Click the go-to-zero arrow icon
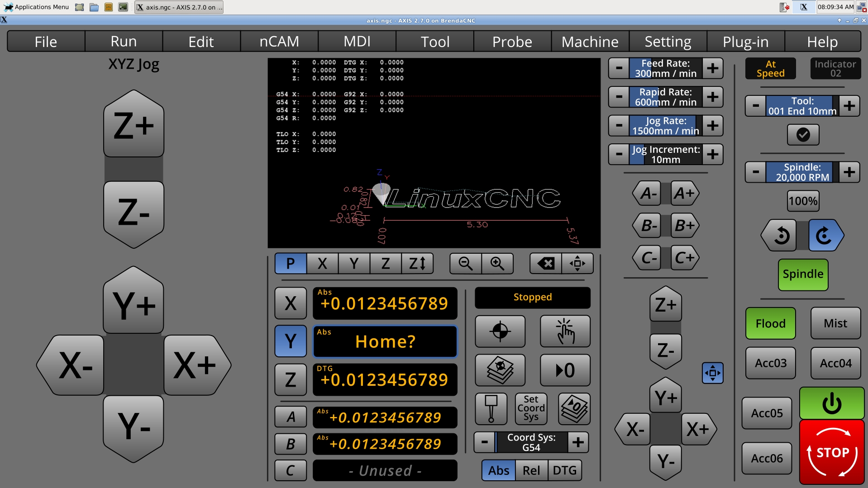 [565, 370]
